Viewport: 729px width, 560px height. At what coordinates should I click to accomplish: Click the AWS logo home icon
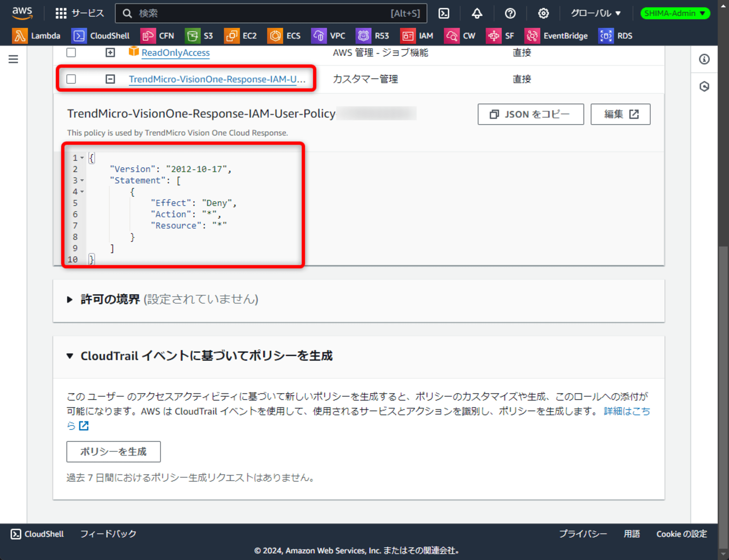[22, 13]
